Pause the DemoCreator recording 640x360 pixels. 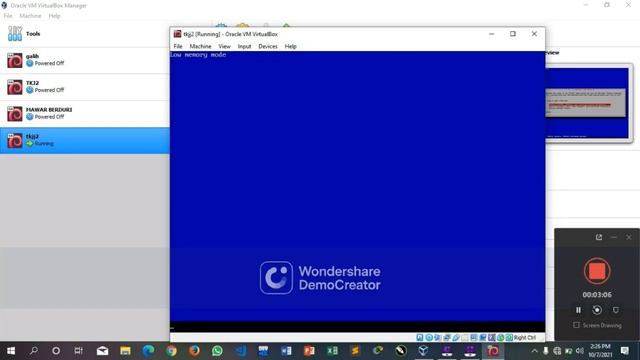tap(578, 310)
